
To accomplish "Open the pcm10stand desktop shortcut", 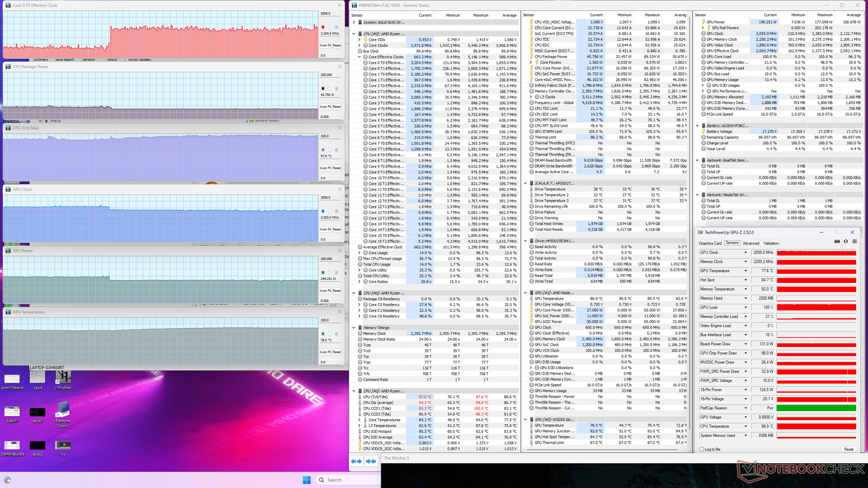I will 12,380.
